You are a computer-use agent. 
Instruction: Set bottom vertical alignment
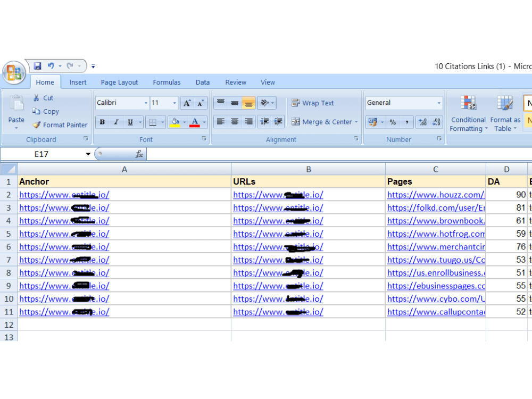tap(248, 103)
